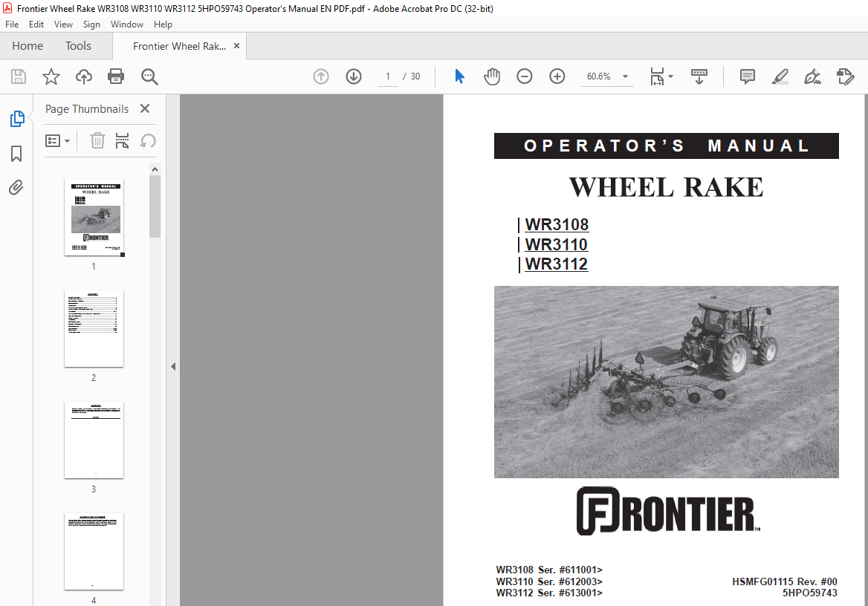Click the Save file icon
Viewport: 868px width, 606px height.
tap(19, 76)
